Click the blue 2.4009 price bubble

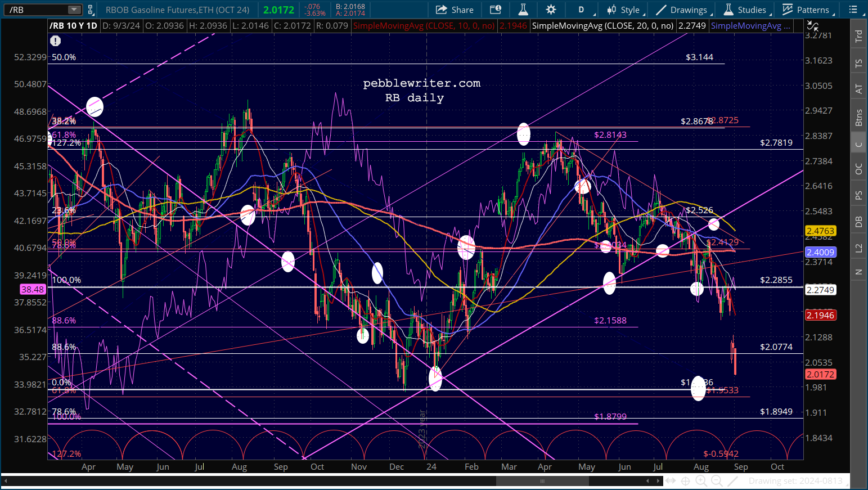click(820, 252)
